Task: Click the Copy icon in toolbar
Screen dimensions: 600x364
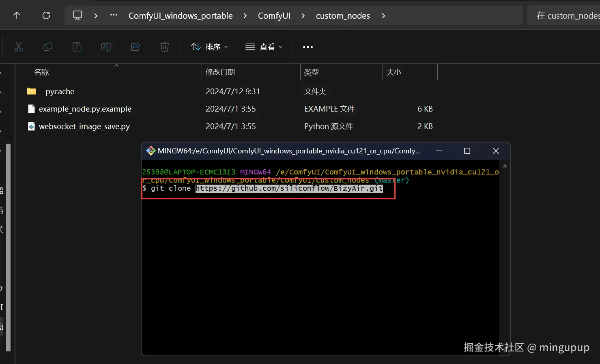Action: point(48,47)
